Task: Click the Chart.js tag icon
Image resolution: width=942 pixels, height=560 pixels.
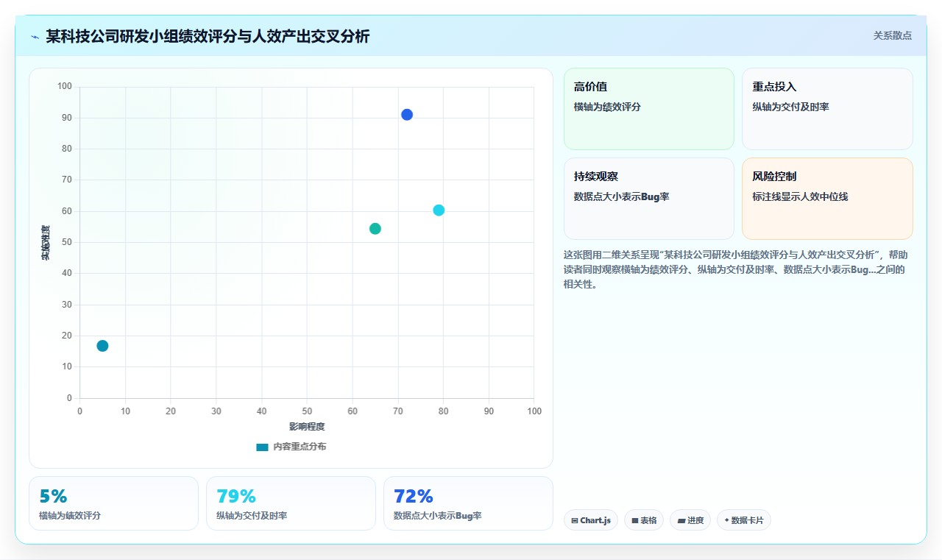Action: [x=575, y=520]
